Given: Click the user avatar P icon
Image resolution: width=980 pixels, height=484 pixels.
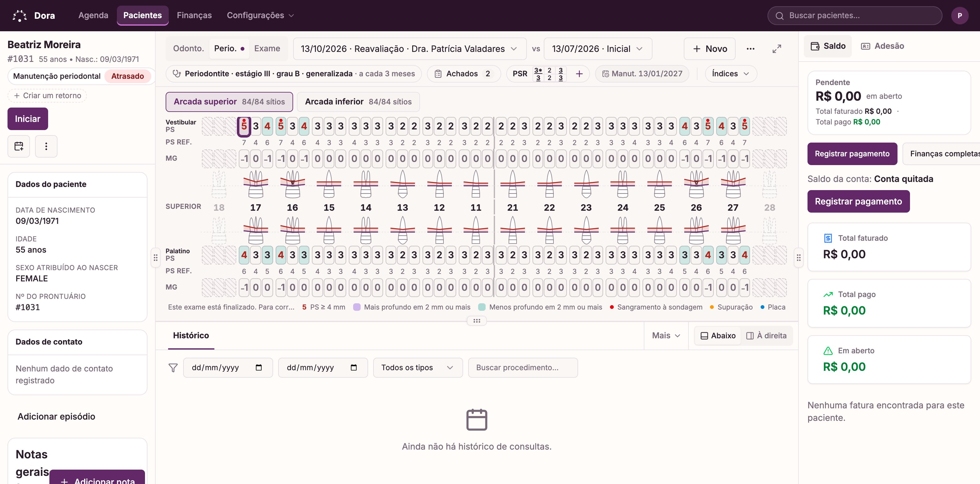Looking at the screenshot, I should tap(959, 16).
